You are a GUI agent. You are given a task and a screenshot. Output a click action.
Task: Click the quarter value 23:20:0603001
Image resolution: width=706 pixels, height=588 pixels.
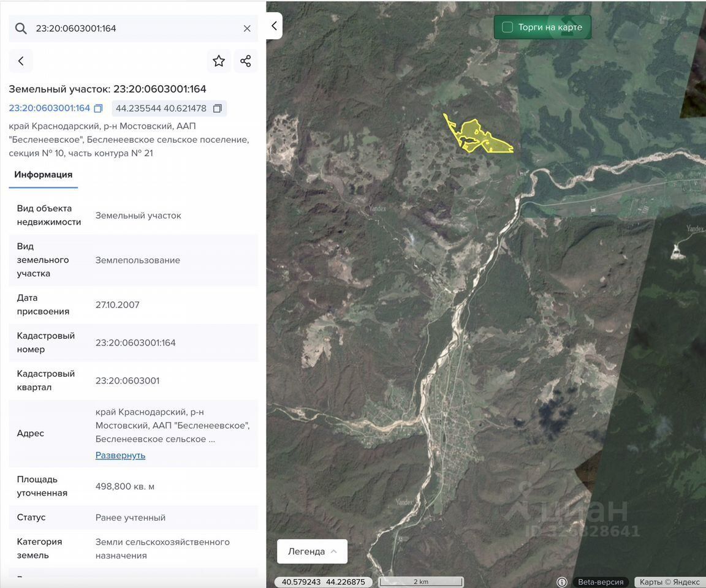click(x=127, y=380)
